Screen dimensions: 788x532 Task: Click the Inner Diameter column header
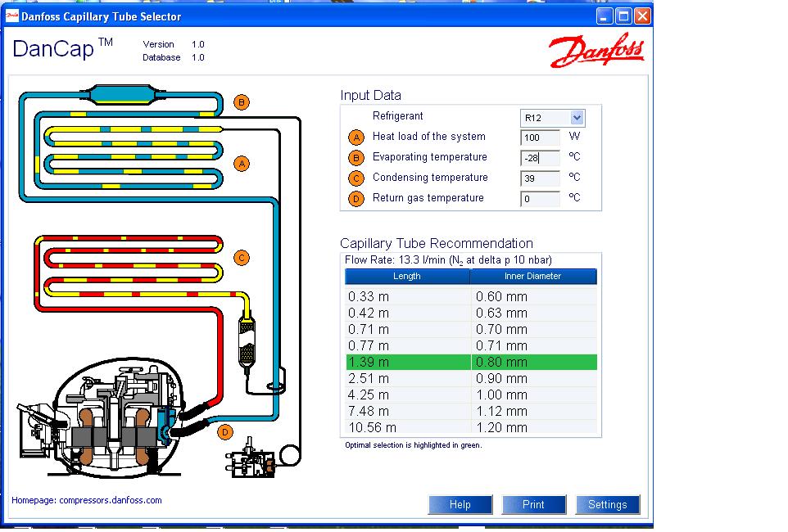pos(533,277)
